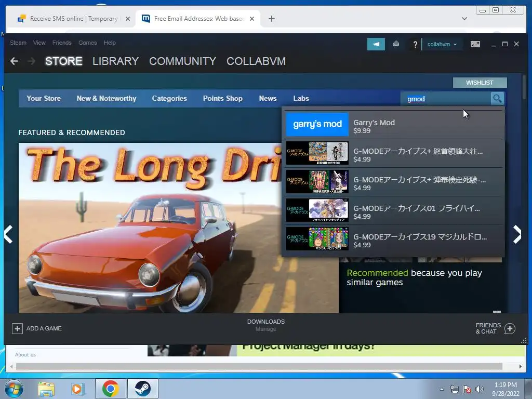Image resolution: width=532 pixels, height=399 pixels.
Task: Select Garry's Mod $9.99 search result
Action: coord(394,125)
